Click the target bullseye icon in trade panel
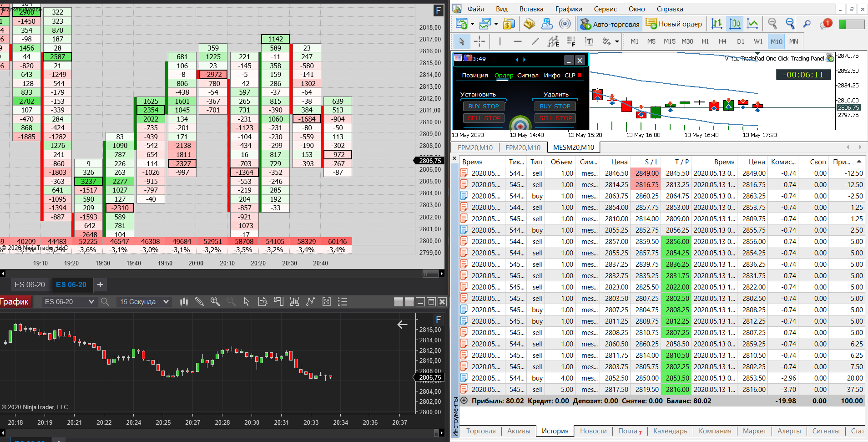 (520, 123)
